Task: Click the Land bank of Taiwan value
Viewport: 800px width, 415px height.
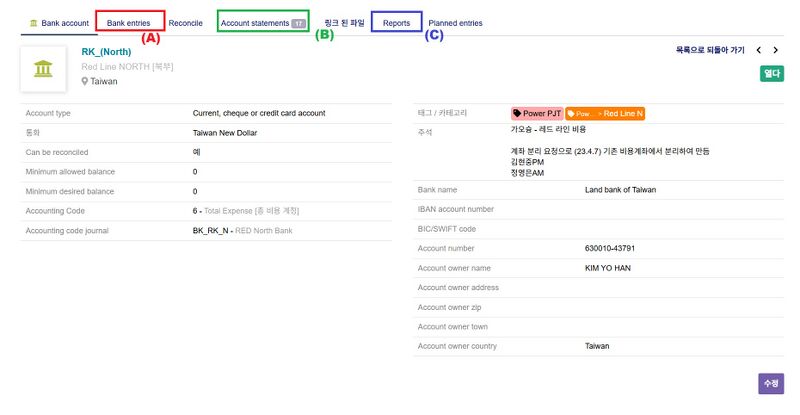Action: 620,189
